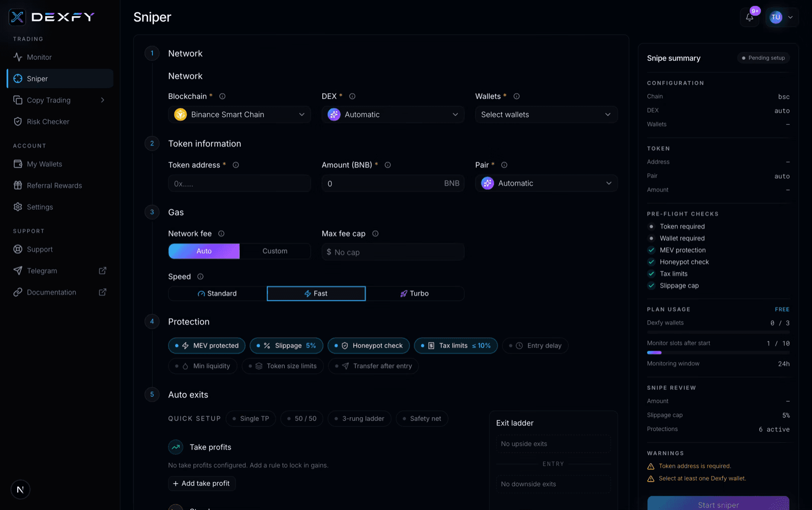This screenshot has width=812, height=510.
Task: Open Support in sidebar
Action: [60, 249]
